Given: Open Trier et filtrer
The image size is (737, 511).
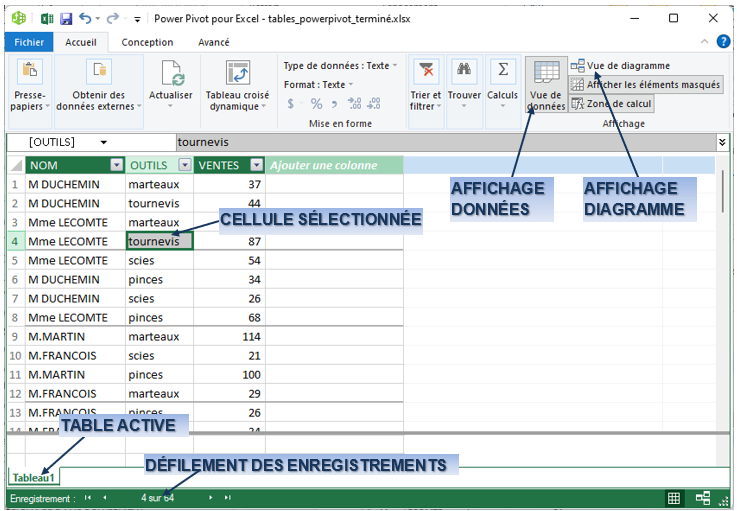Looking at the screenshot, I should pyautogui.click(x=426, y=92).
